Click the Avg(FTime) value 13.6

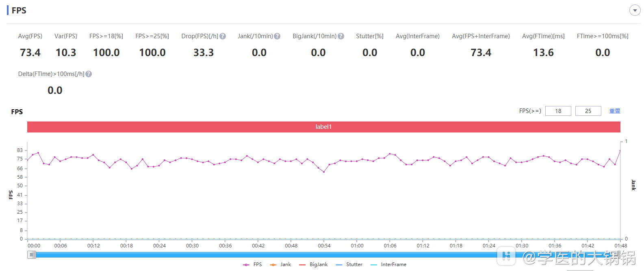[x=544, y=53]
